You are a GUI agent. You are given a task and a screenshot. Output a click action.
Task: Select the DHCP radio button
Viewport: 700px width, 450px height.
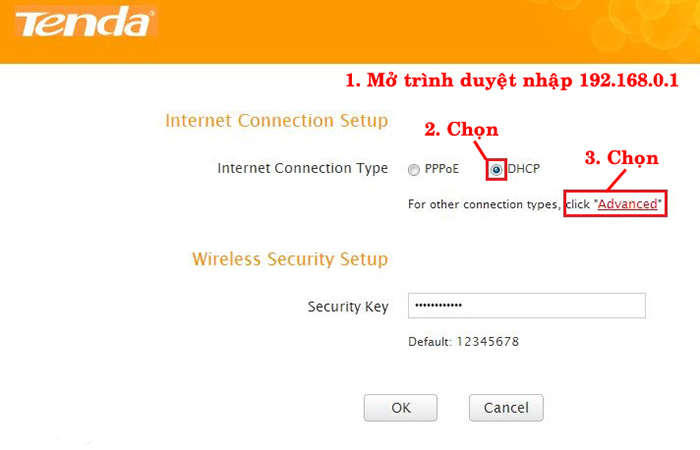coord(496,170)
